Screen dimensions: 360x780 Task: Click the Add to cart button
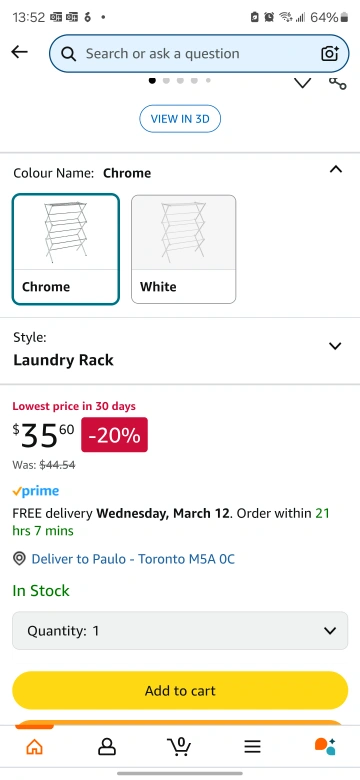click(x=180, y=690)
